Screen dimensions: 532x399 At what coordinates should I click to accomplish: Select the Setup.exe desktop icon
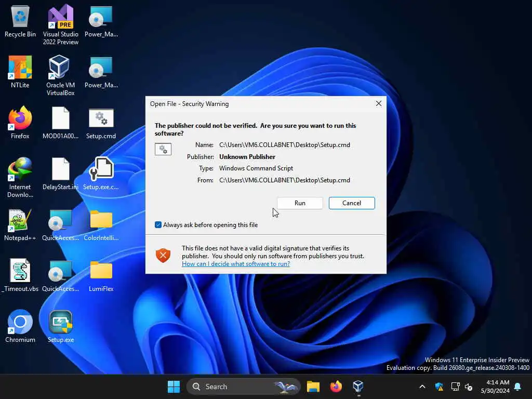point(61,326)
